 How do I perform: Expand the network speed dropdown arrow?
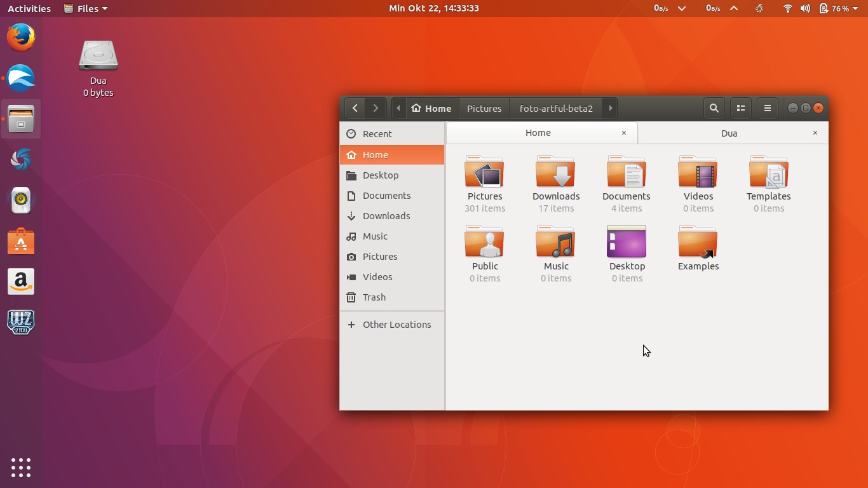(x=682, y=8)
